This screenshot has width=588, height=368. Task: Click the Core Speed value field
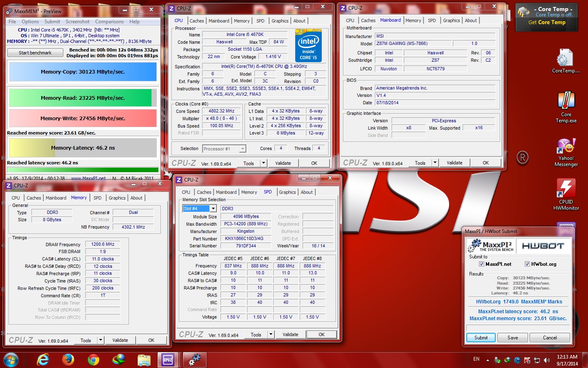tap(222, 111)
